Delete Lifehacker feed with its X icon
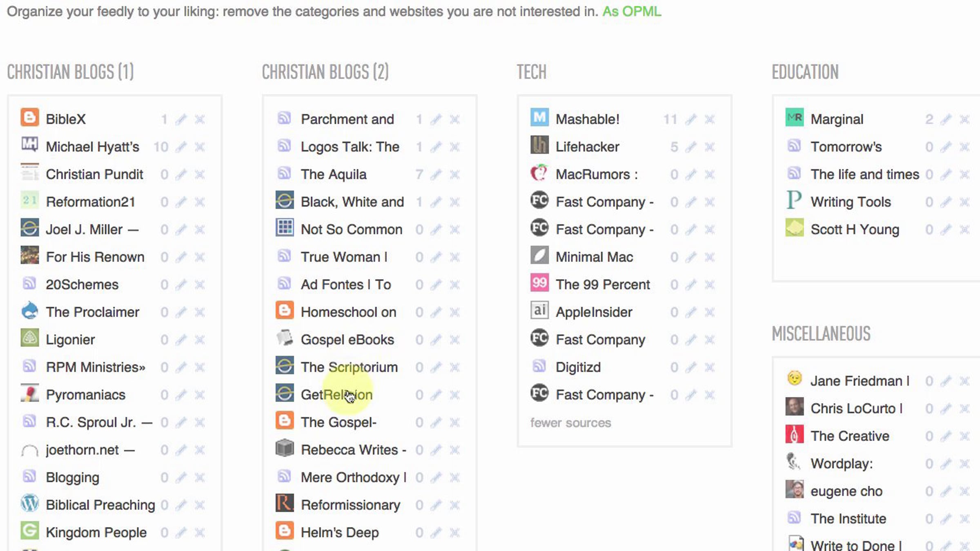Screen dimensions: 980x551 click(x=710, y=147)
